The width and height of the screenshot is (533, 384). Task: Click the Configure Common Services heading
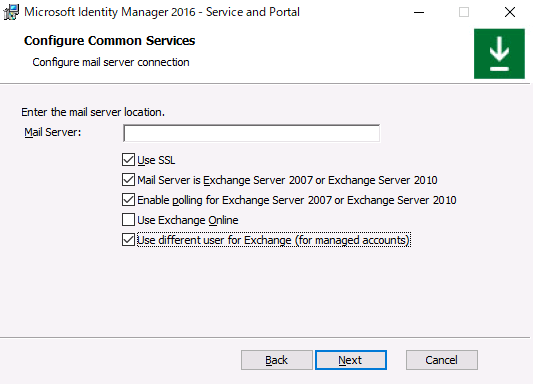coord(109,40)
